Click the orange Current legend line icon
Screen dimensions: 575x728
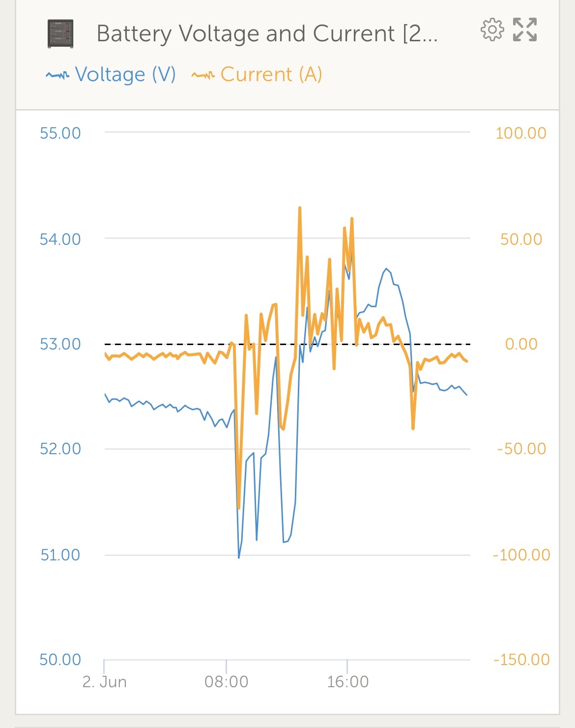pyautogui.click(x=203, y=75)
